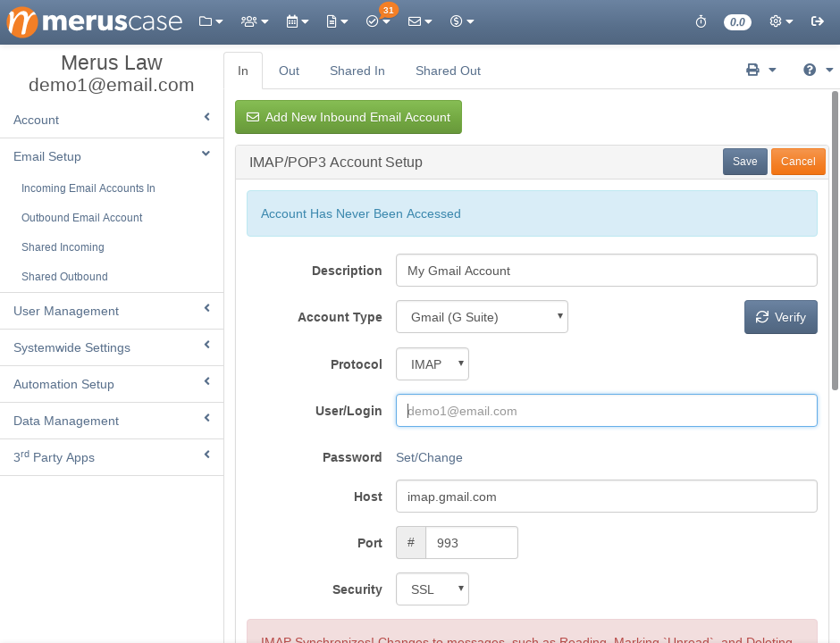This screenshot has height=643, width=840.
Task: Cancel the account setup
Action: point(798,162)
